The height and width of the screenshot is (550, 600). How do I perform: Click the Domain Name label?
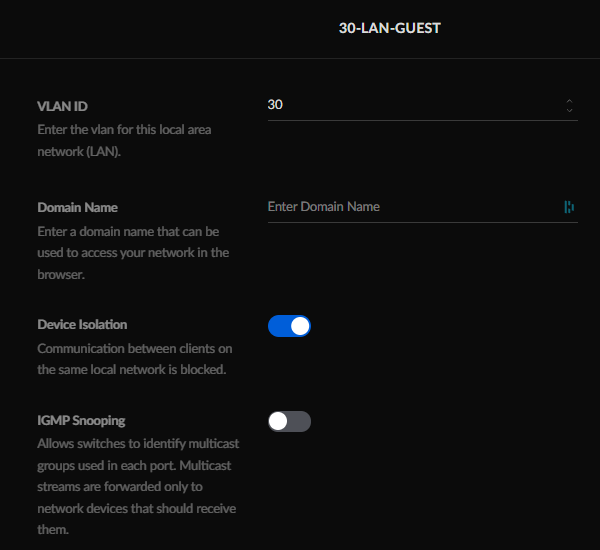(77, 207)
